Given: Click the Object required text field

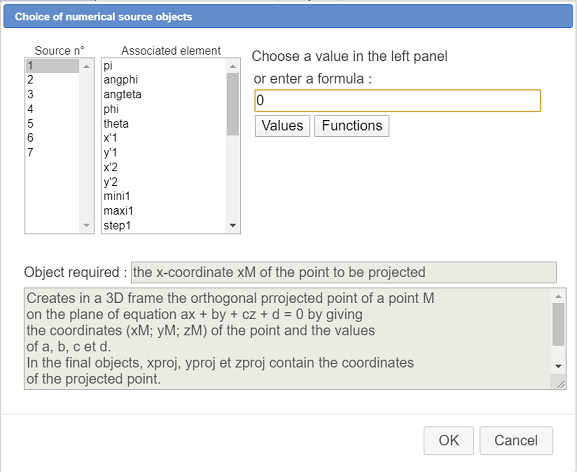Looking at the screenshot, I should pos(344,272).
